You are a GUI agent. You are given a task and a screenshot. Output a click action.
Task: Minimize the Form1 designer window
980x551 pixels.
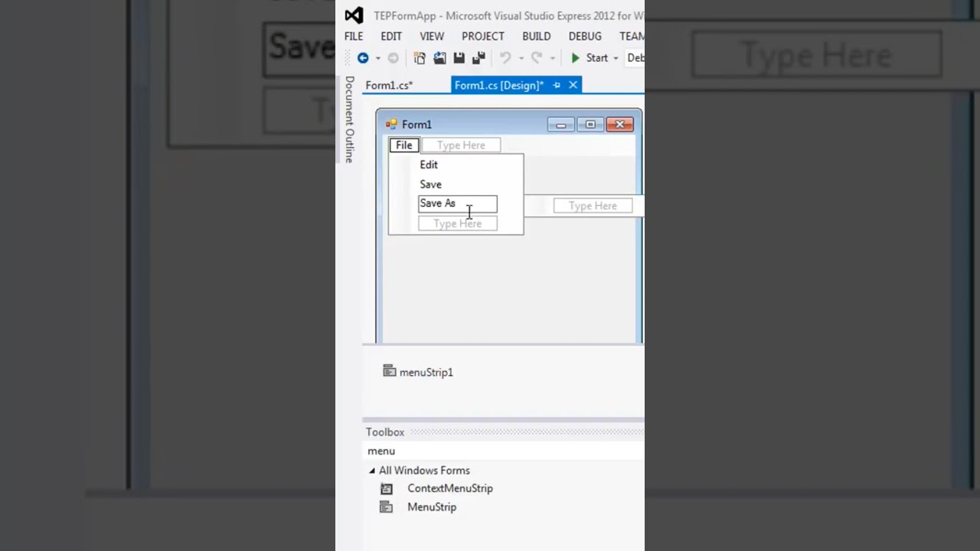click(x=560, y=124)
